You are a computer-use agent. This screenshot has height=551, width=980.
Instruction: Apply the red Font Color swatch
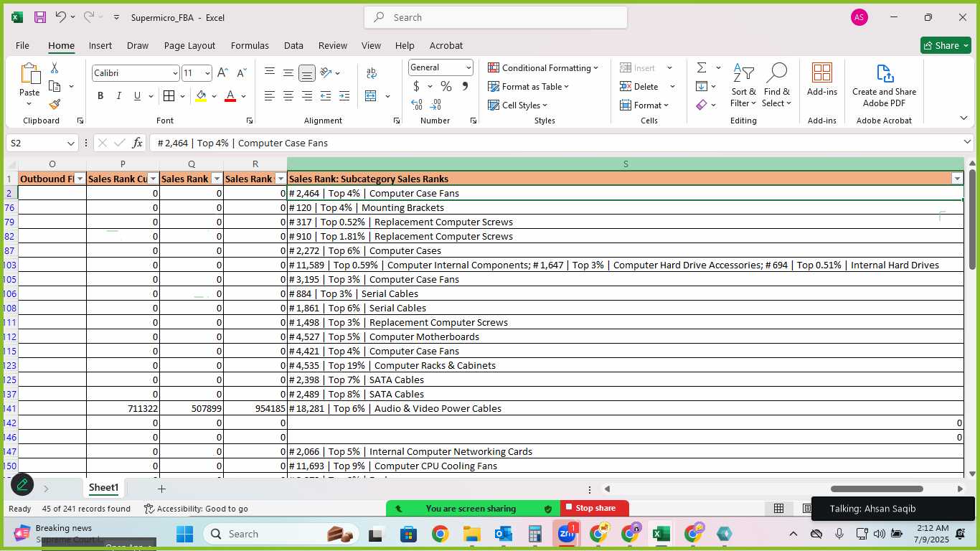(230, 96)
